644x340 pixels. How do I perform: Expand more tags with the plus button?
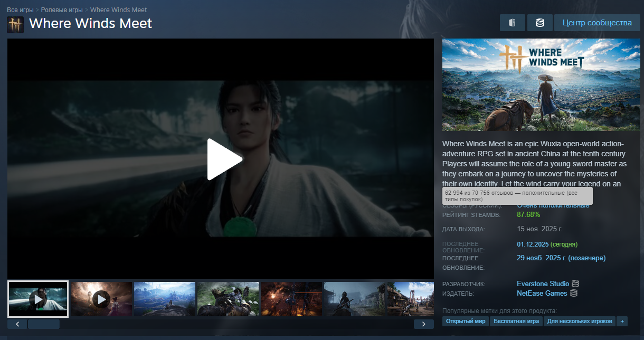622,321
